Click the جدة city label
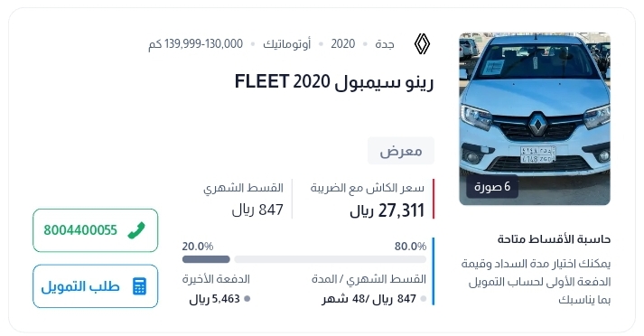The height and width of the screenshot is (336, 644). [x=385, y=44]
